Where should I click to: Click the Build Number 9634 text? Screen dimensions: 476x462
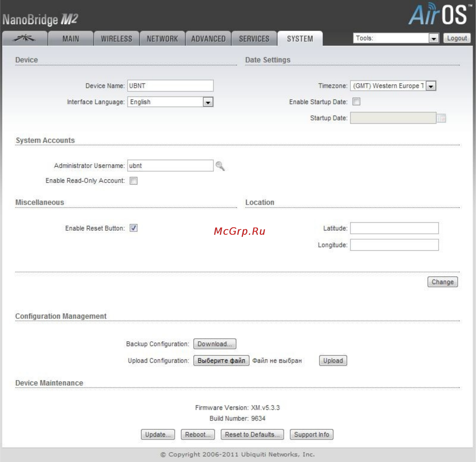click(237, 418)
